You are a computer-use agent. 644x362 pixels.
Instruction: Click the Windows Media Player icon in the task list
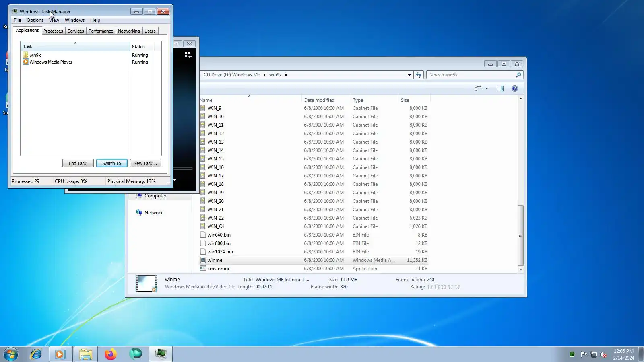[x=26, y=62]
